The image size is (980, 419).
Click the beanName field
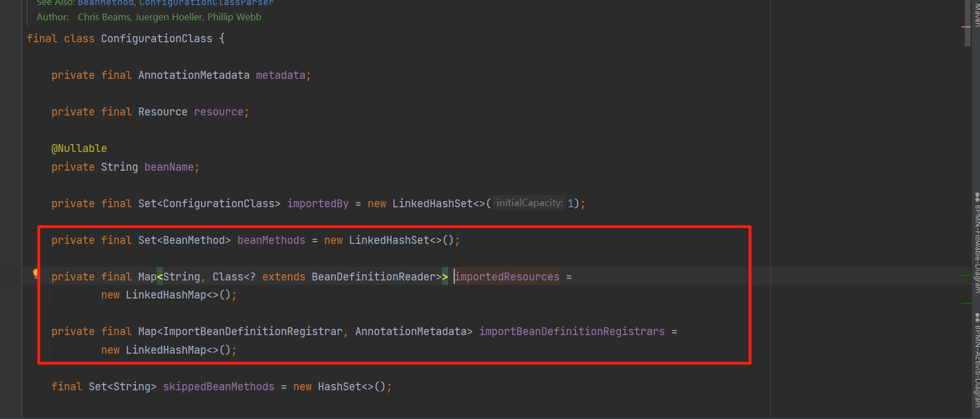point(169,167)
